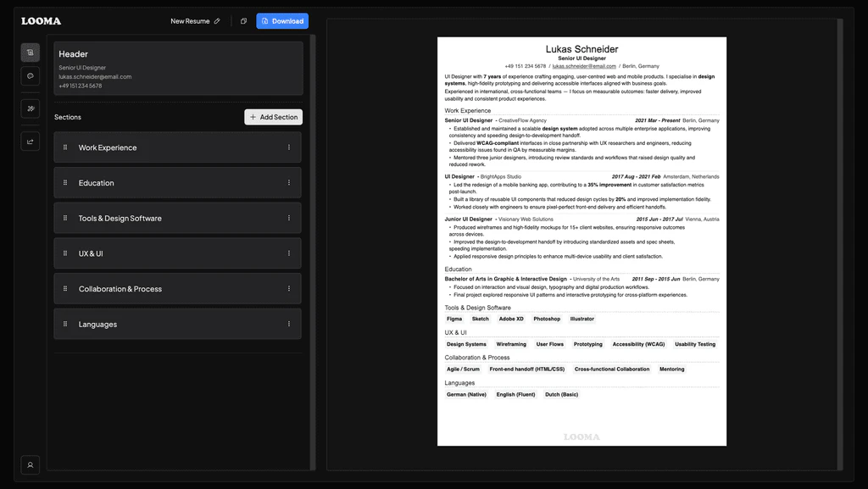This screenshot has height=489, width=868.
Task: Open the export/share sidebar icon
Action: 30,141
